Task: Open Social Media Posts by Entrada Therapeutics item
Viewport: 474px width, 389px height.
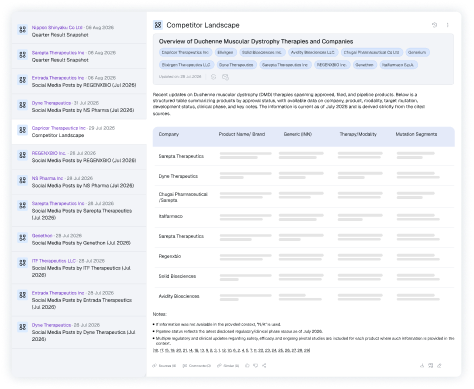Action: coord(79,300)
